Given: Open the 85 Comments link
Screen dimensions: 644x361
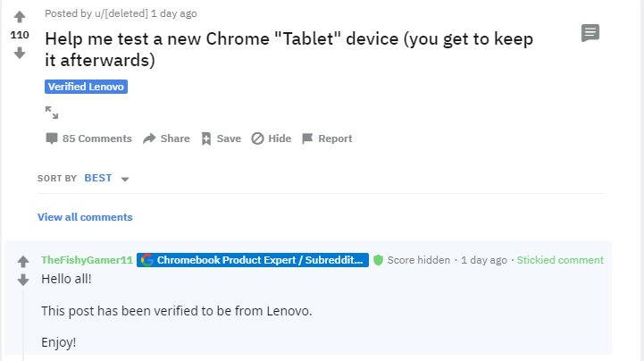Looking at the screenshot, I should 88,139.
